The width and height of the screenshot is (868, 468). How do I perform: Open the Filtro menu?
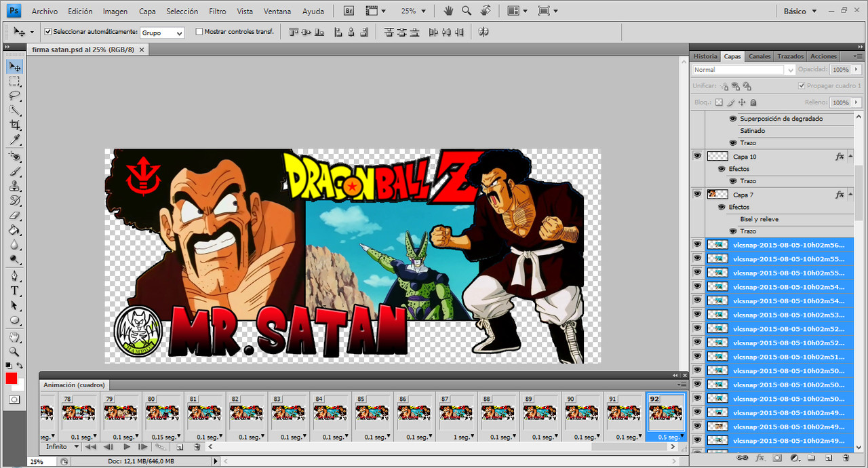click(x=218, y=12)
